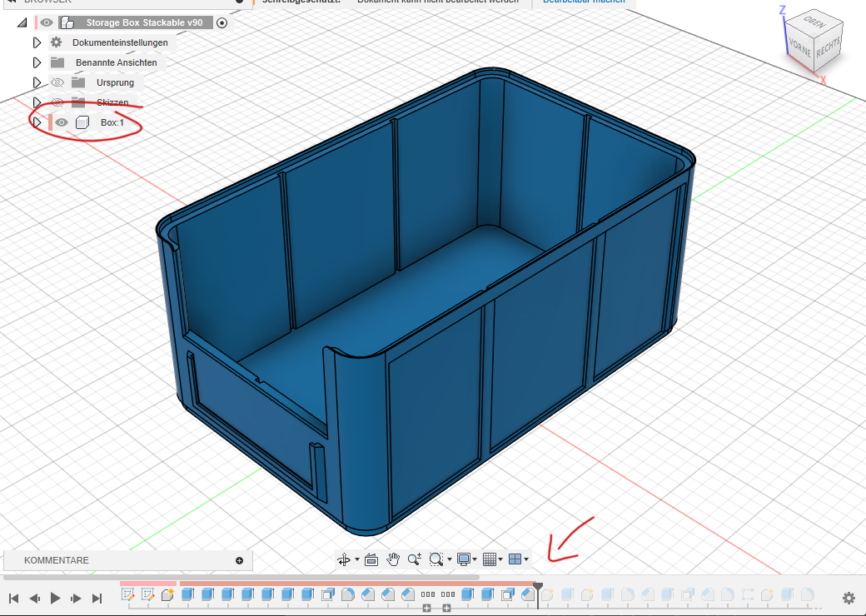The height and width of the screenshot is (616, 866).
Task: Activate the Storage Box Stackable radio button
Action: [222, 22]
